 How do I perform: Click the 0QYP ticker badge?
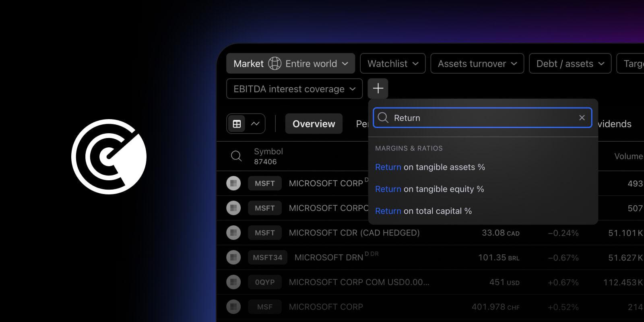tap(265, 282)
